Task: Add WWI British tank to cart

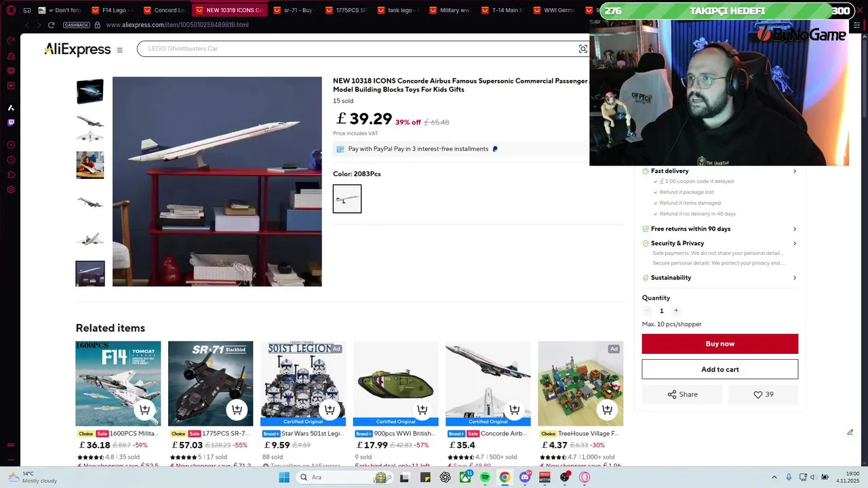Action: (x=422, y=409)
